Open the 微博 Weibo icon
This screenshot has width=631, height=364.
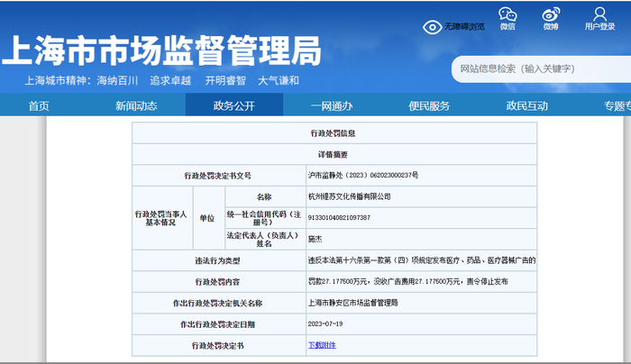tap(551, 15)
